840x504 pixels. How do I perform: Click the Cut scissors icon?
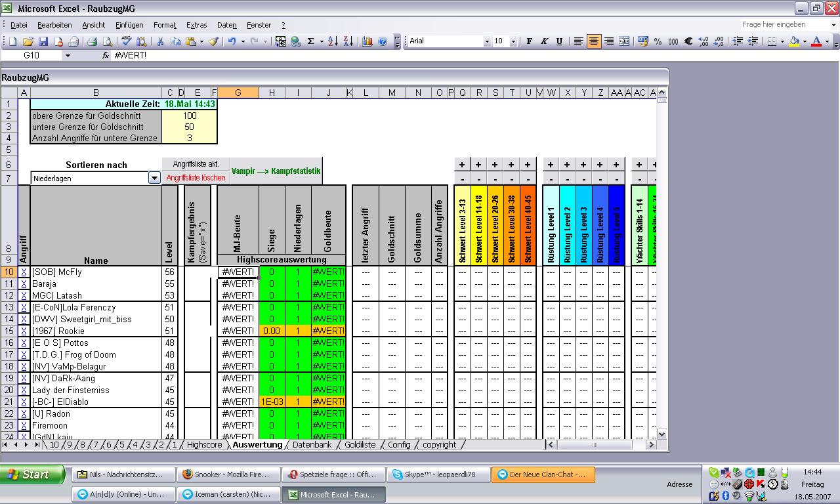click(159, 41)
